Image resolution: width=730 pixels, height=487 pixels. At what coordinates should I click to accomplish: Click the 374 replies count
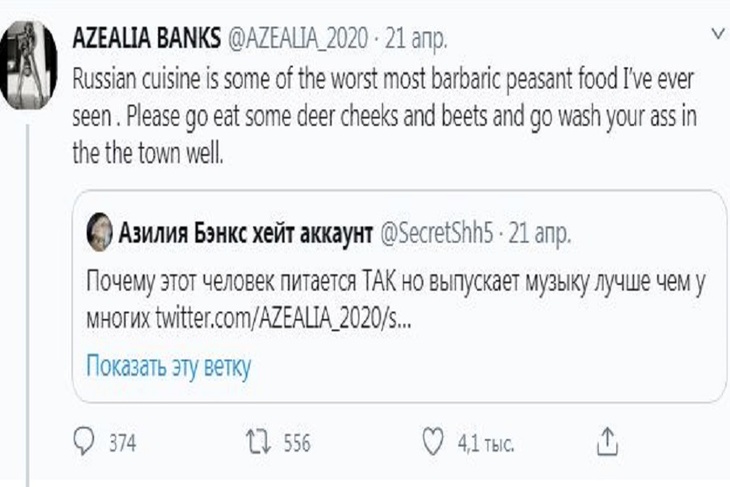click(x=122, y=442)
